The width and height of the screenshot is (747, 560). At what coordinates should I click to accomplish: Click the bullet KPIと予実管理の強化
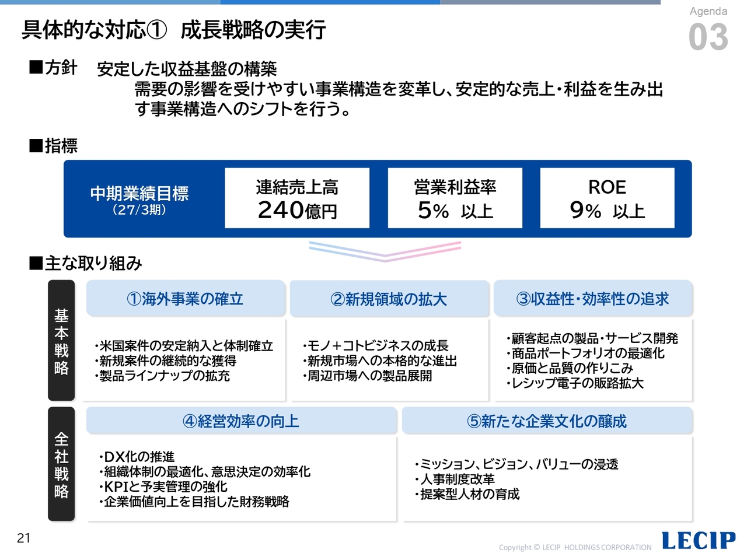tap(163, 487)
